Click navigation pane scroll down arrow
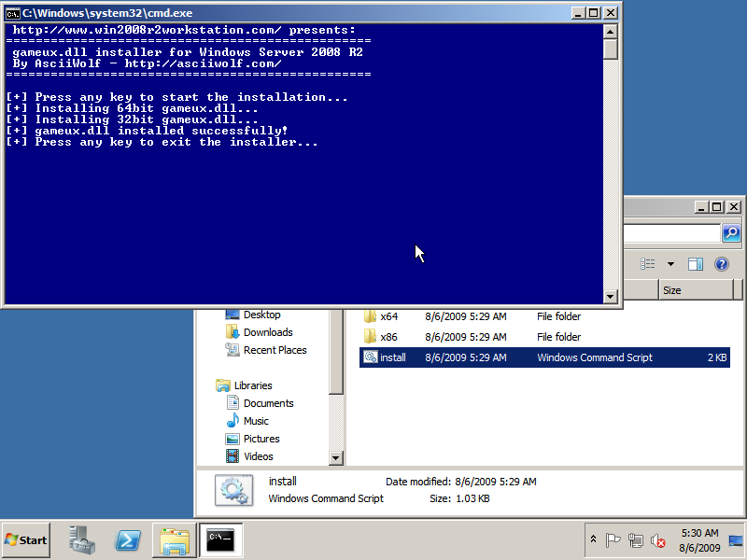The width and height of the screenshot is (747, 560). point(336,458)
